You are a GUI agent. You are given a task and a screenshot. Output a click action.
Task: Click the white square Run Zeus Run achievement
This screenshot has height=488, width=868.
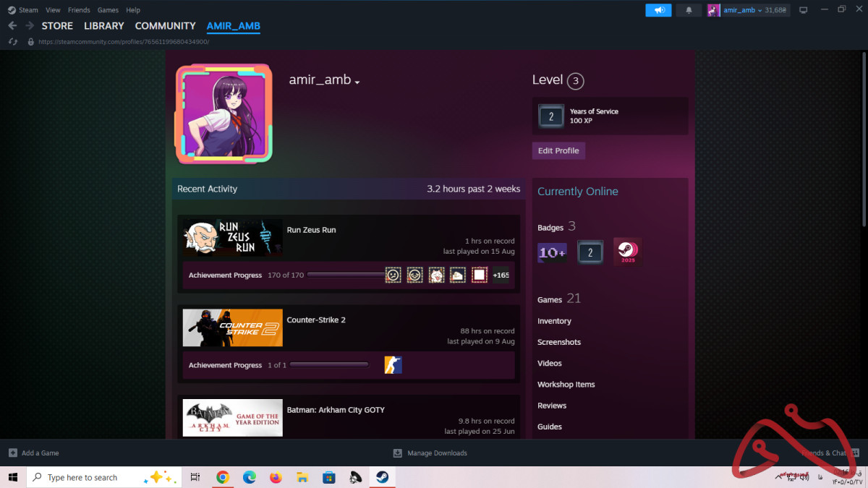(x=480, y=275)
